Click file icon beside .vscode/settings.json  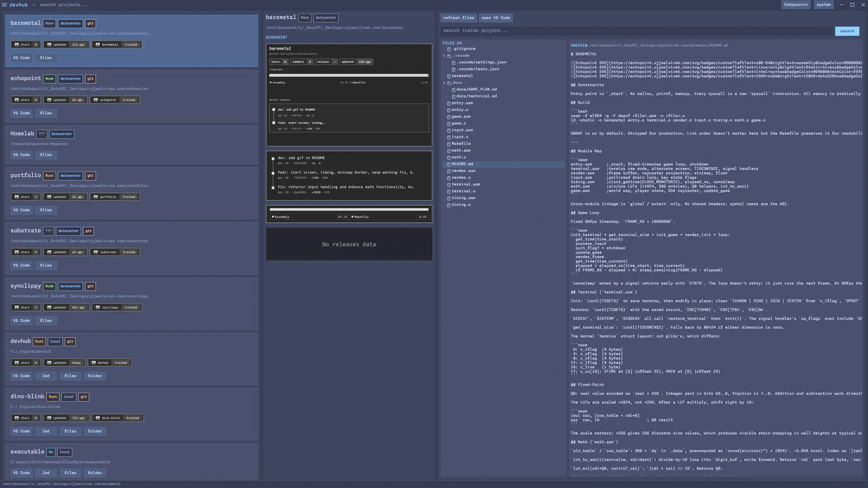(454, 63)
